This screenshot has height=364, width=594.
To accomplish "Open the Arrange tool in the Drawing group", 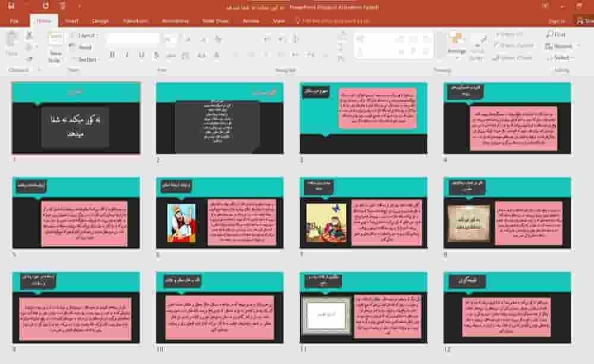I will click(x=456, y=46).
